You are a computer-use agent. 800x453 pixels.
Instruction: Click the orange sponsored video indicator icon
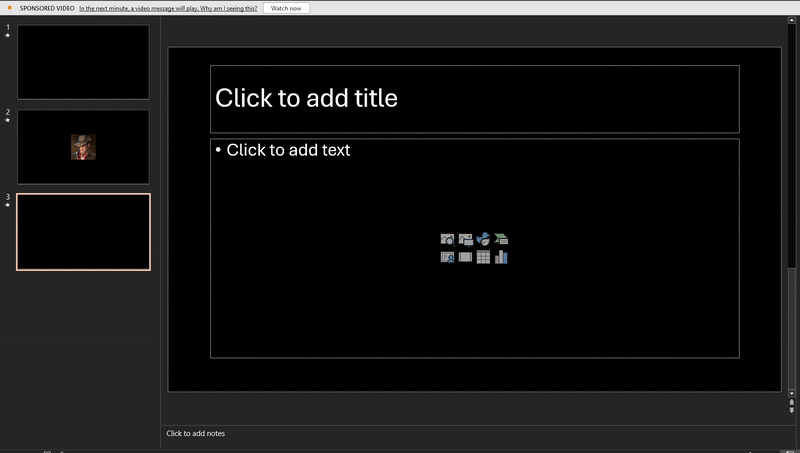[x=9, y=8]
